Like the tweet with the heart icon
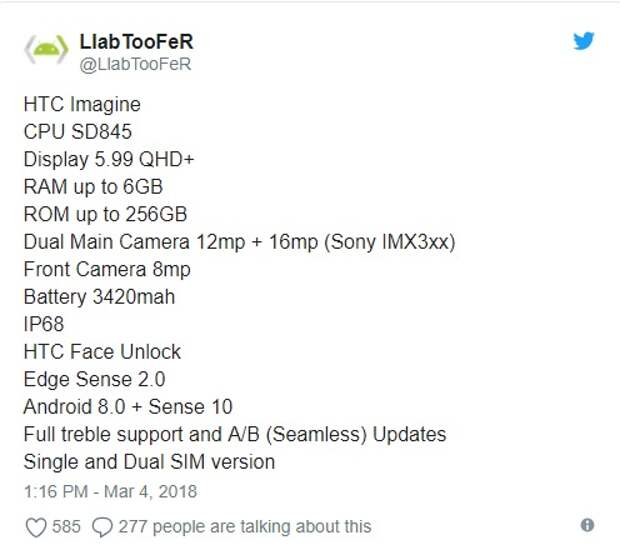Image resolution: width=620 pixels, height=550 pixels. point(36,527)
